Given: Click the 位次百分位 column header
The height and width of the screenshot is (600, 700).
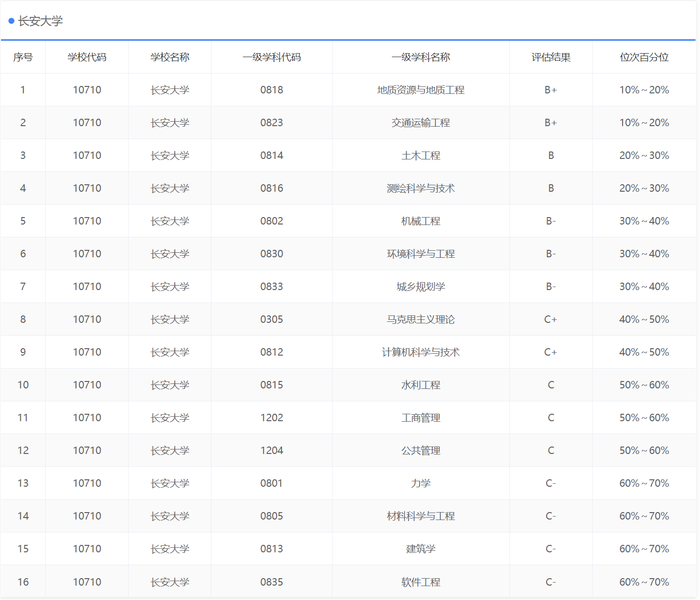Looking at the screenshot, I should tap(644, 57).
